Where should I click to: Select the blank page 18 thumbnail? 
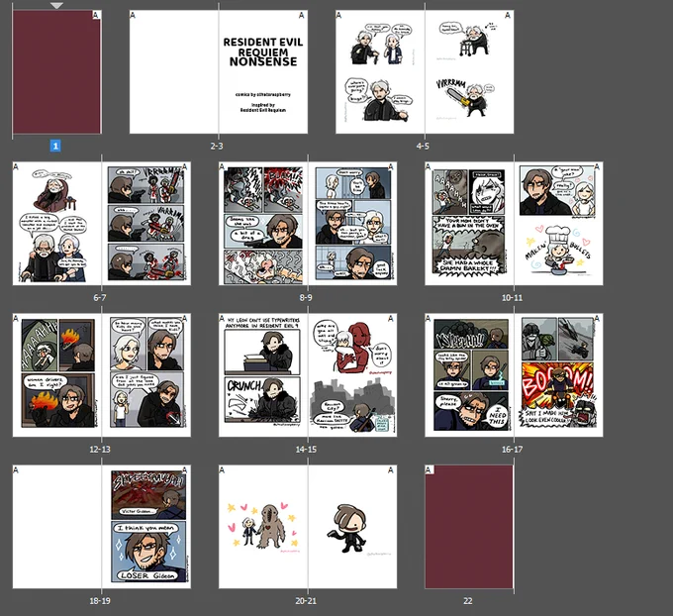coord(57,527)
